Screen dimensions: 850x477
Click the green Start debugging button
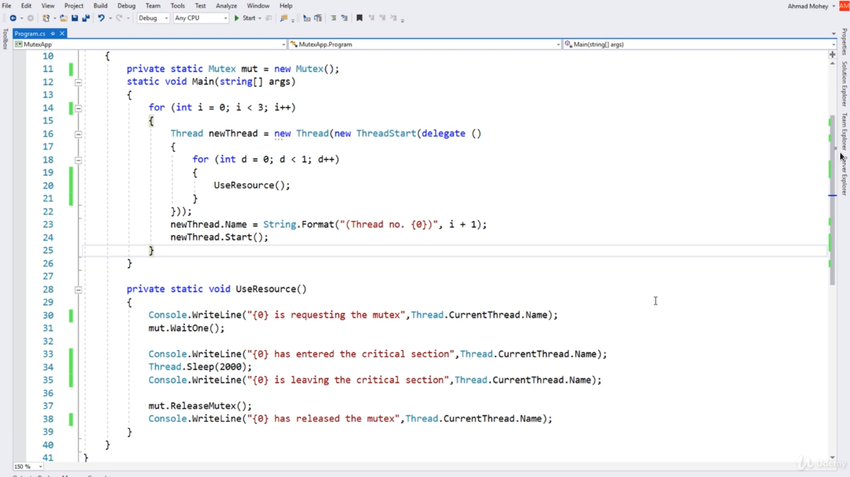click(x=245, y=18)
